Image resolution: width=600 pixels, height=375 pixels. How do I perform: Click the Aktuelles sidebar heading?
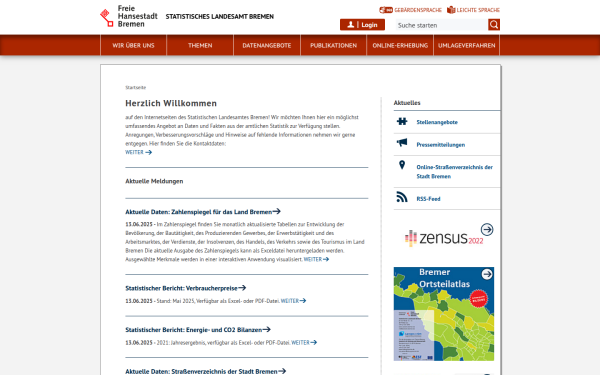point(407,103)
